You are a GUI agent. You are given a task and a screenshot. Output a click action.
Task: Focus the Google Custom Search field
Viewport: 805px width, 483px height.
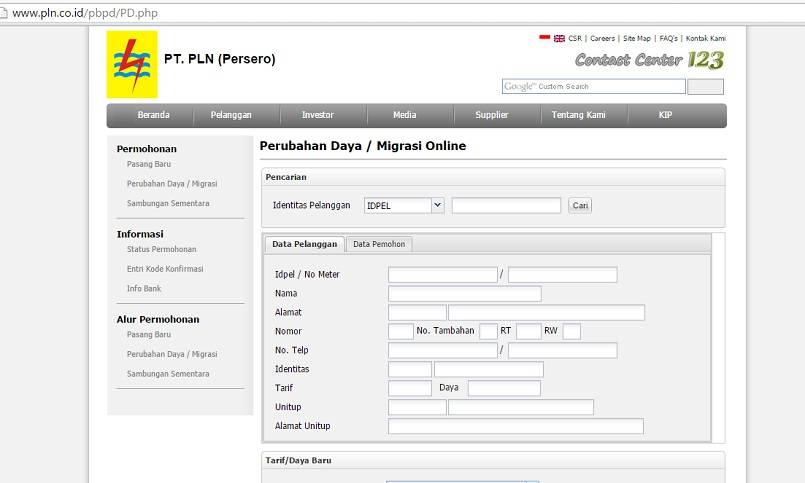(594, 87)
